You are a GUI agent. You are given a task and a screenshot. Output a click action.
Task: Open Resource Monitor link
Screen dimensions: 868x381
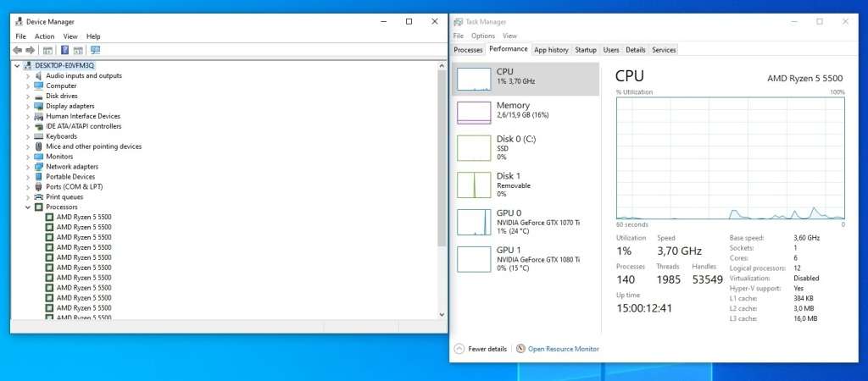563,349
